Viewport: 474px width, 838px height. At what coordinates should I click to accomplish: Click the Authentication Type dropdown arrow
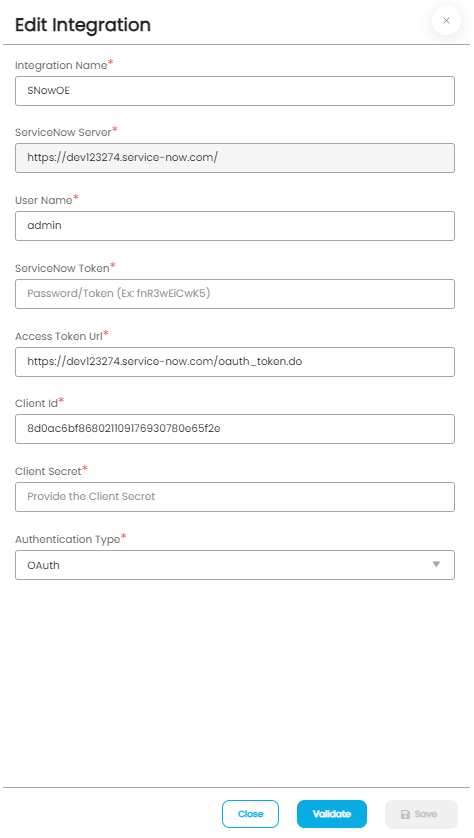(x=436, y=564)
